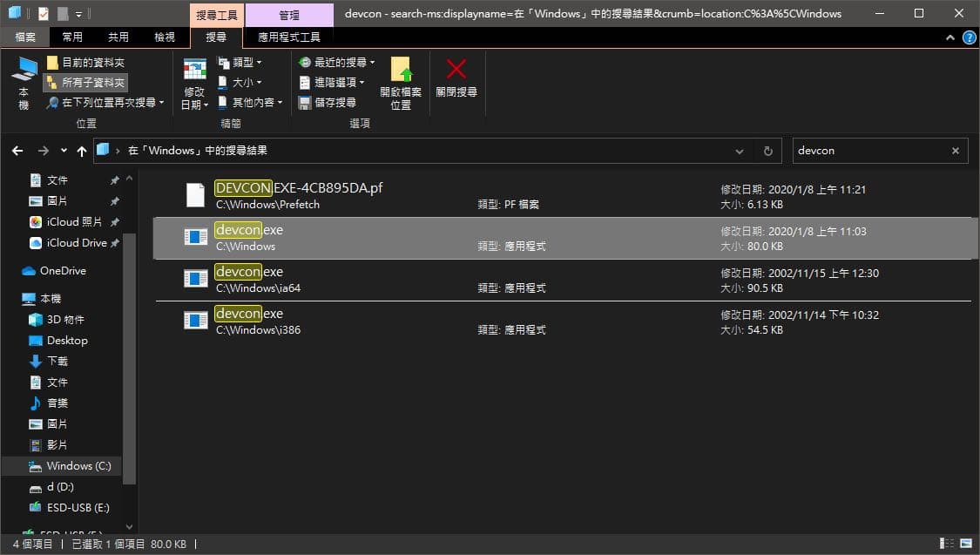Screen dimensions: 980x555
Task: Click the 管理 contextual tab header
Action: 288,14
